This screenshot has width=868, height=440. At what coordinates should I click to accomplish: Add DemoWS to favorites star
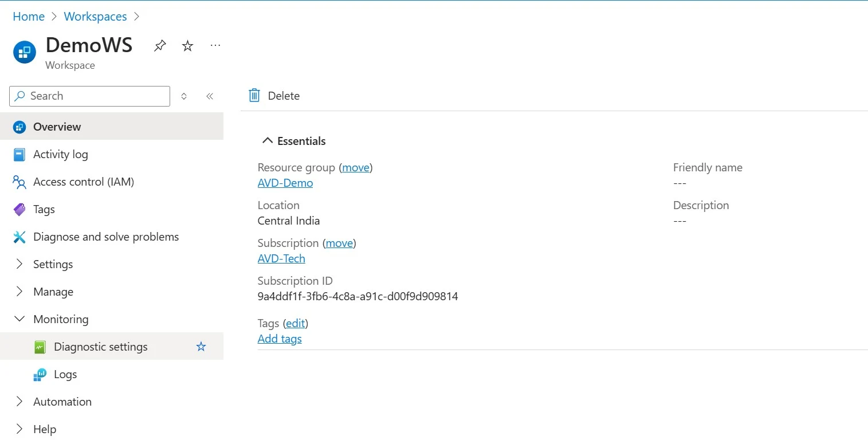coord(187,46)
